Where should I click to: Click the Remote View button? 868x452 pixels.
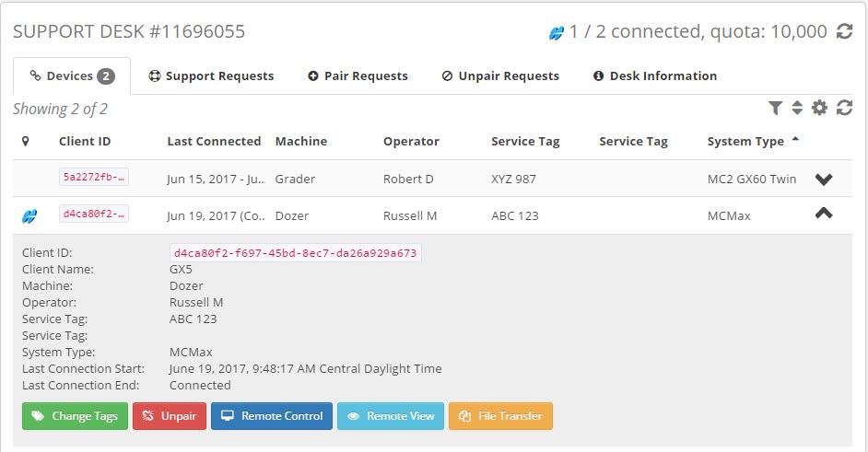(x=391, y=416)
